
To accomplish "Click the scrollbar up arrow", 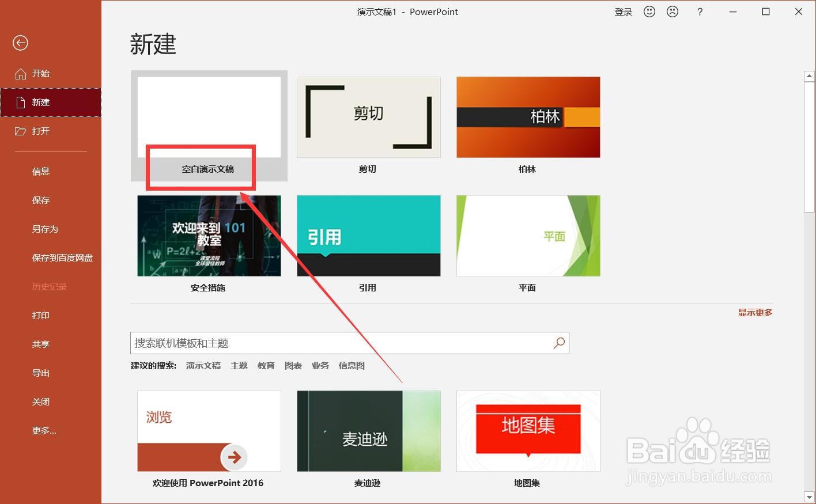I will coord(809,76).
